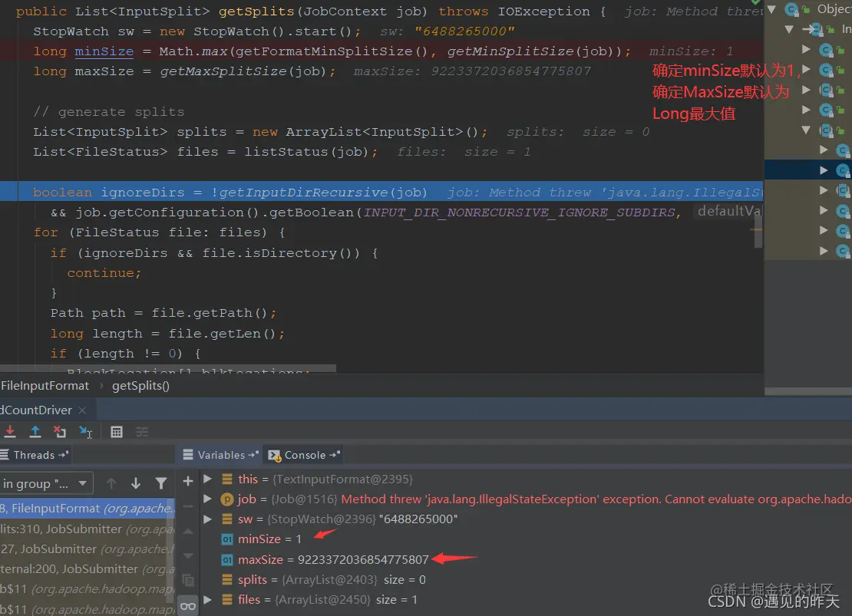Click the 'continue;' statement in code
Screen dimensions: 852x616
(104, 272)
